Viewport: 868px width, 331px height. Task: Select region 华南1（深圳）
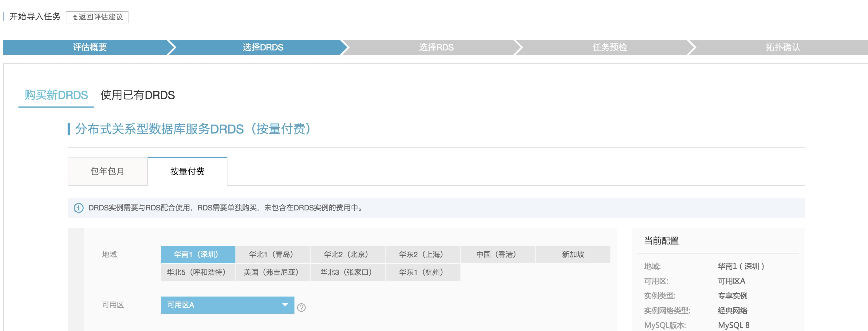(198, 254)
